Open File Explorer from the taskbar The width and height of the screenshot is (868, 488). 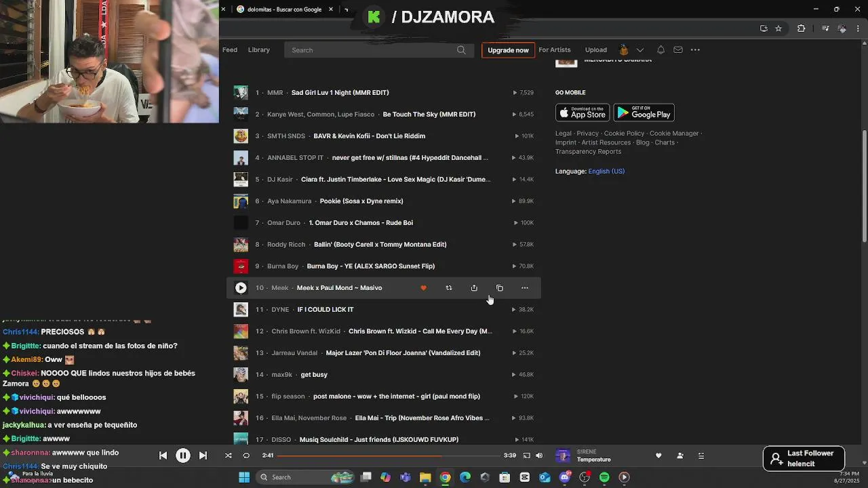point(425,477)
